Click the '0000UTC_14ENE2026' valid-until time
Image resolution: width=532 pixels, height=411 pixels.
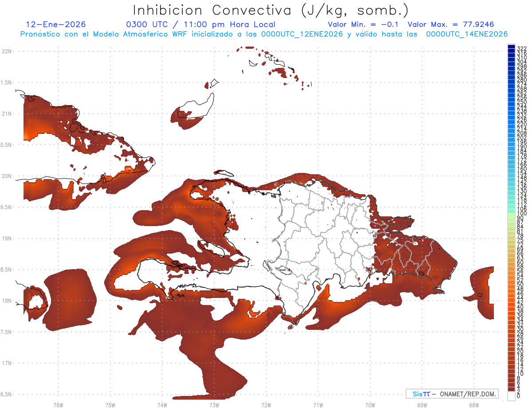[x=466, y=34]
